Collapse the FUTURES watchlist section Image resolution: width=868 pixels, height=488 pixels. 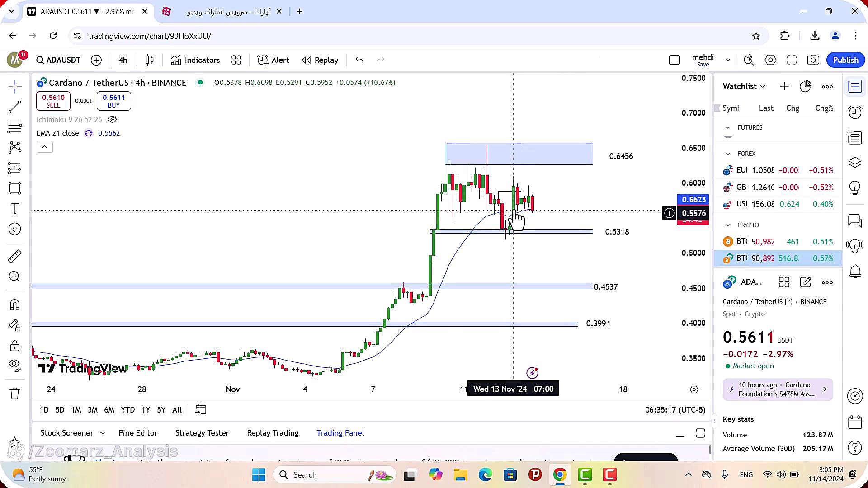[x=728, y=128]
